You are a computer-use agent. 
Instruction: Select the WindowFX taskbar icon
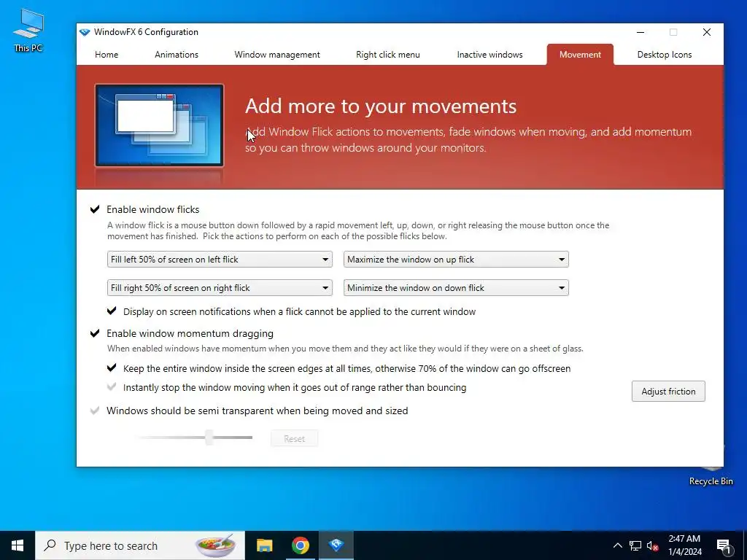336,545
